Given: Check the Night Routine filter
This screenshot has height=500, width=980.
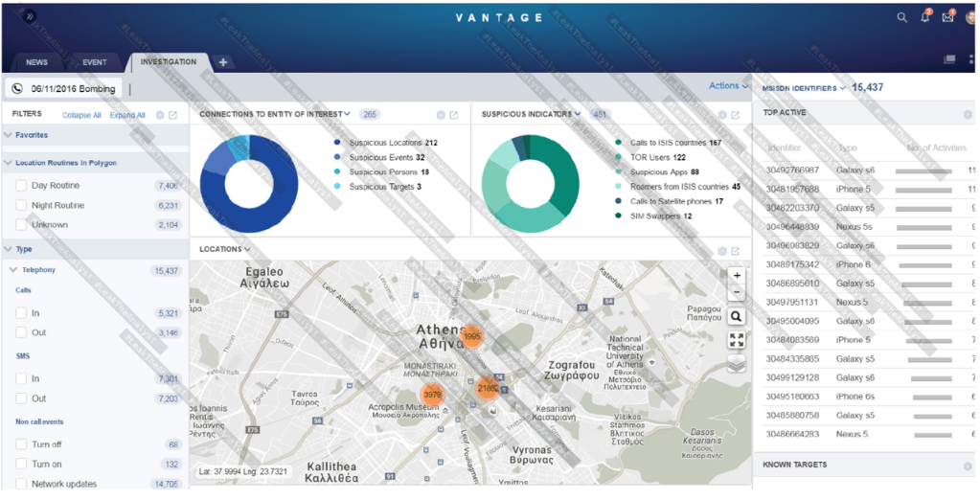Looking at the screenshot, I should 21,206.
